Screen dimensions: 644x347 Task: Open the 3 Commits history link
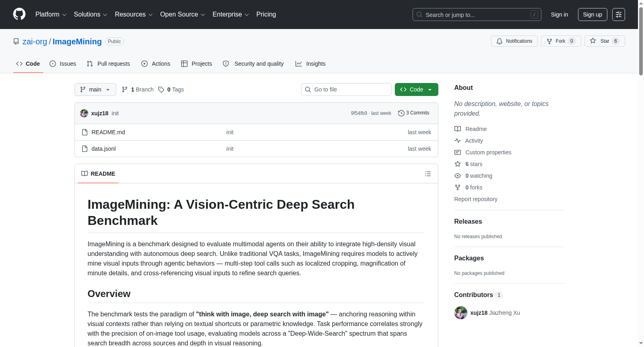[414, 113]
